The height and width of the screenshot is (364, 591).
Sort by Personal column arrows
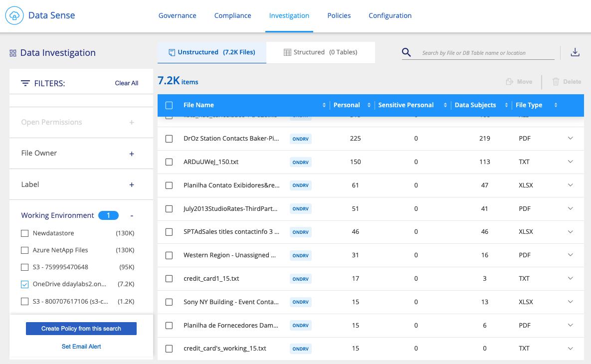369,105
